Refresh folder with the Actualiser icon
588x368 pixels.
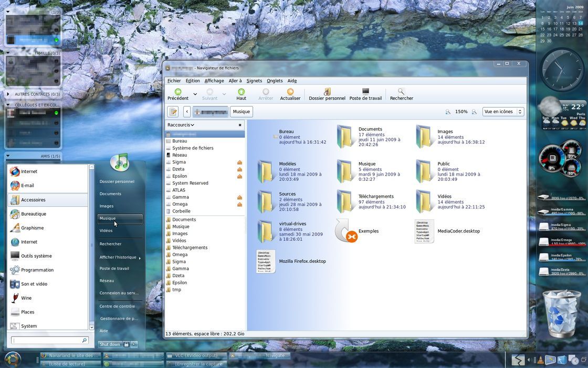[290, 92]
